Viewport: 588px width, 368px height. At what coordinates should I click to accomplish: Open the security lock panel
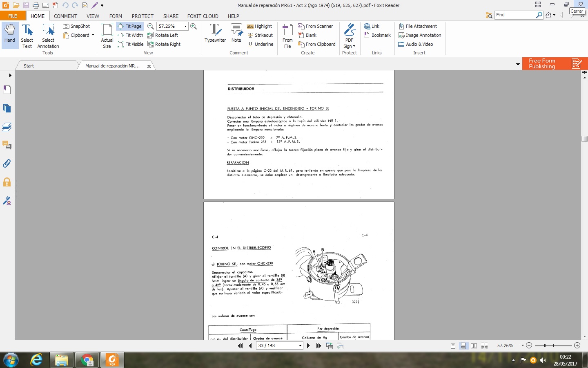(x=7, y=182)
